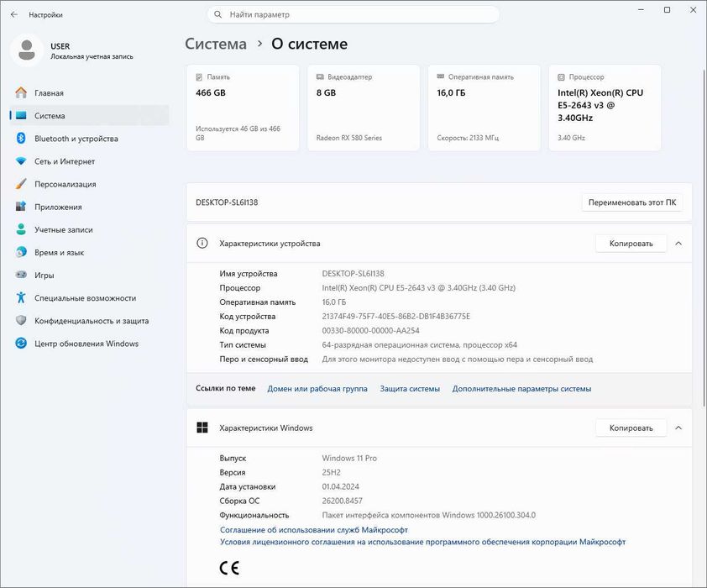Image resolution: width=707 pixels, height=588 pixels.
Task: Open Дополнительные параметры системы link
Action: pyautogui.click(x=521, y=388)
